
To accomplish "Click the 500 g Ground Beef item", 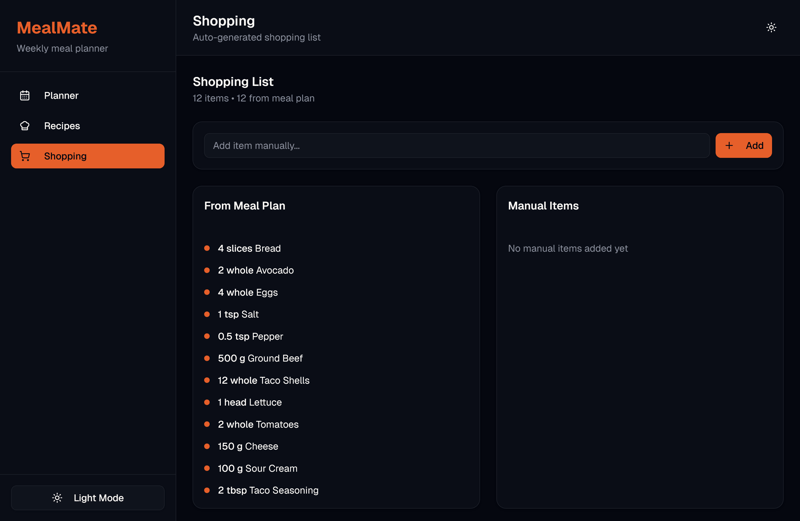I will point(260,358).
